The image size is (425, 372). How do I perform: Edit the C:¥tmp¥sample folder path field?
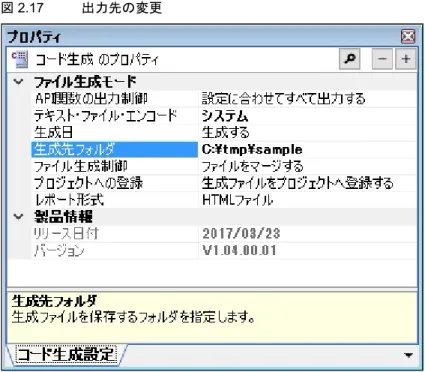307,150
